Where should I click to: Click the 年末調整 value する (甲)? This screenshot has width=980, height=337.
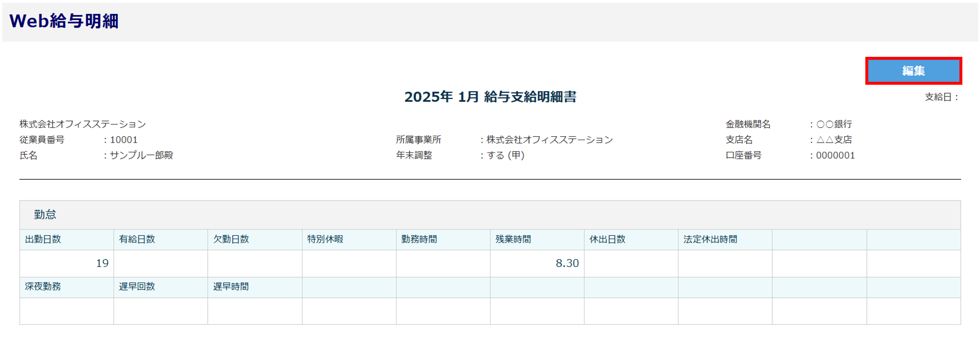(x=505, y=155)
